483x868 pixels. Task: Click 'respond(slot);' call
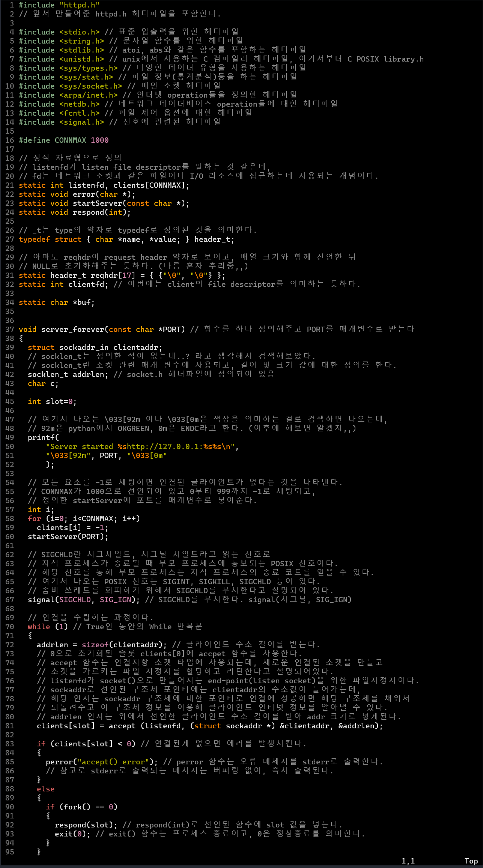point(86,825)
